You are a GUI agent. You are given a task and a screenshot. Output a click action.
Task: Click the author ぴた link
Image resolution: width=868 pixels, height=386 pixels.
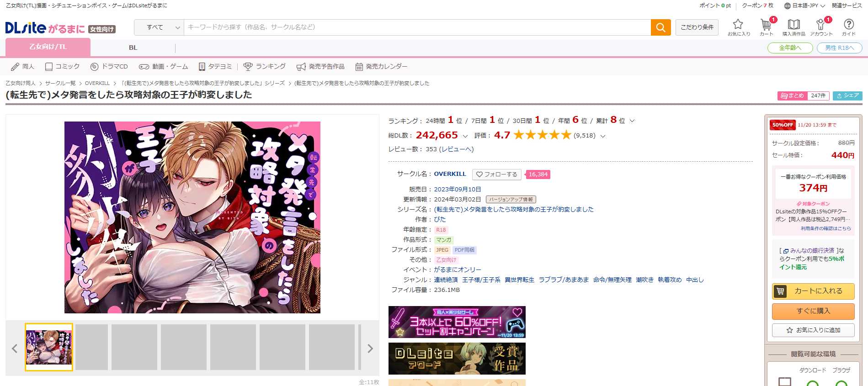coord(440,220)
